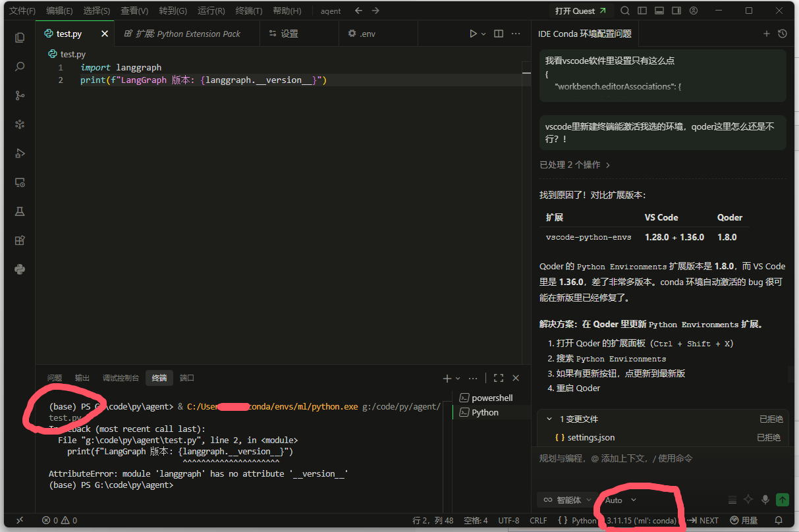The width and height of the screenshot is (799, 532).
Task: Open the 查看(V) menu
Action: tap(134, 11)
